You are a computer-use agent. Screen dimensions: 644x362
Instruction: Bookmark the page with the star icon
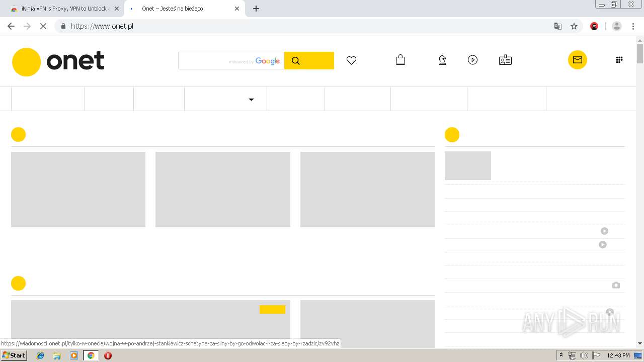[574, 26]
